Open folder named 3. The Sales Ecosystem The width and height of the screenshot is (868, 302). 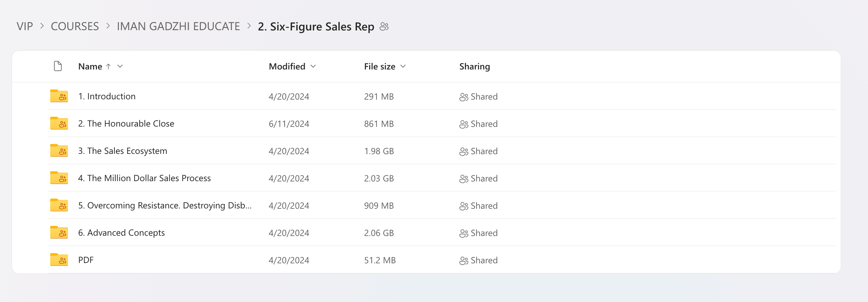(x=123, y=151)
